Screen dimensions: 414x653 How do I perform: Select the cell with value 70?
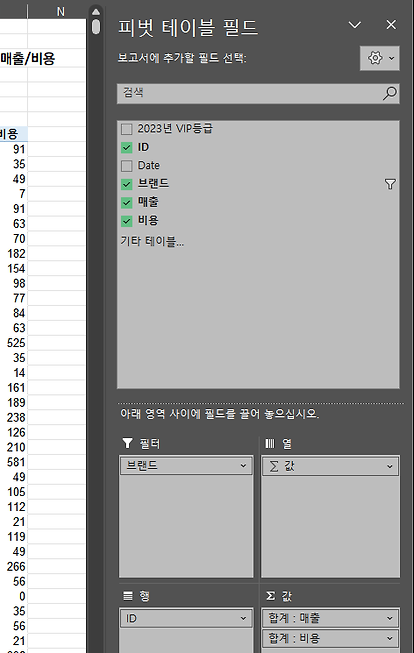(14, 239)
